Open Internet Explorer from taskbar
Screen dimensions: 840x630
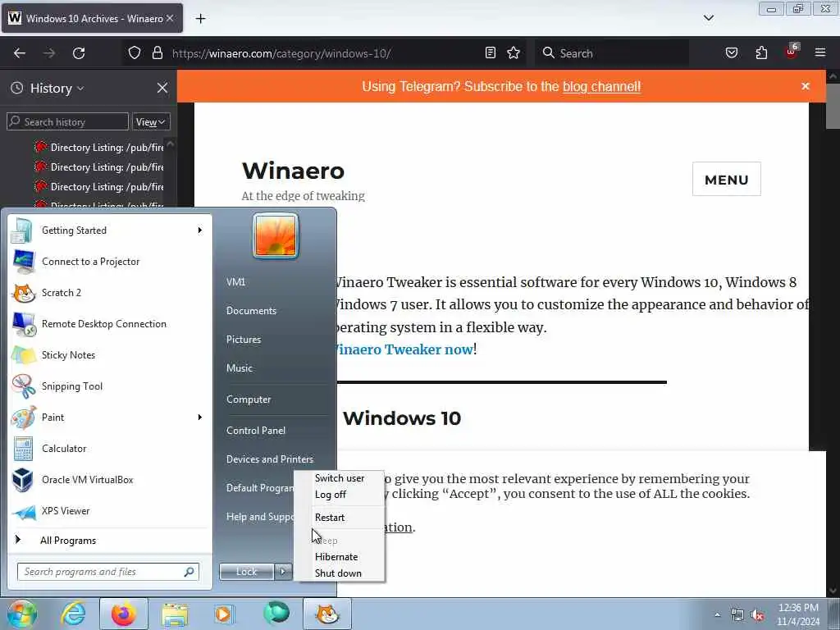pos(73,614)
